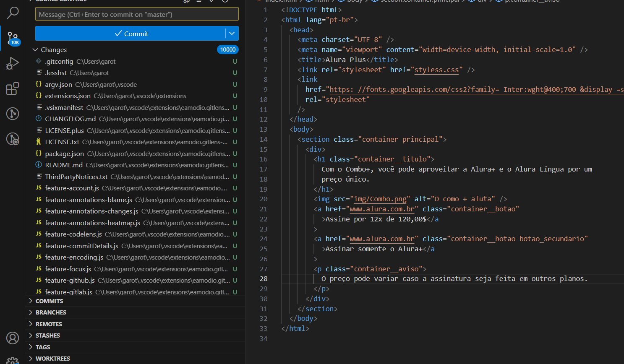Select feature-annotations-changes.js file entry
The width and height of the screenshot is (624, 364).
(135, 211)
